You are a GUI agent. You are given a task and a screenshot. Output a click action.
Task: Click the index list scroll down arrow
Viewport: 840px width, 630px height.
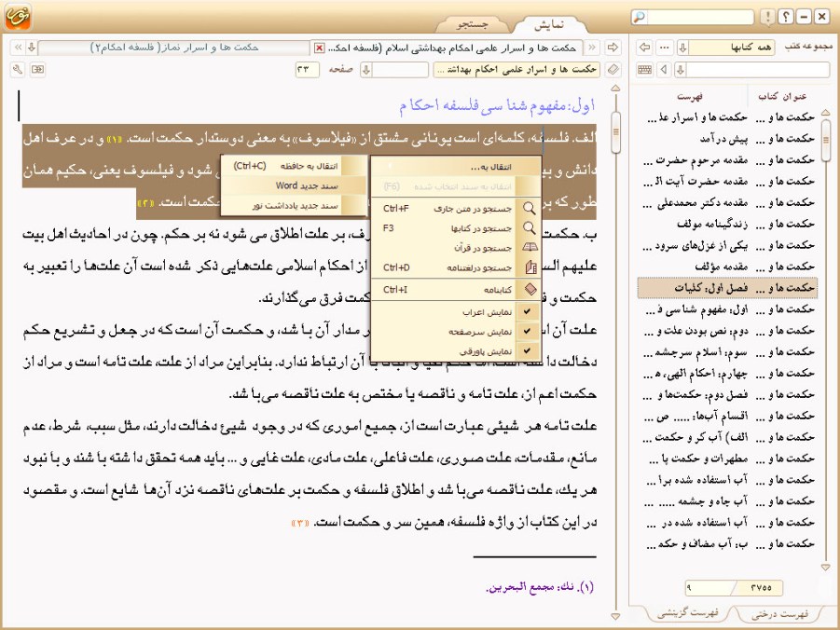coord(825,567)
